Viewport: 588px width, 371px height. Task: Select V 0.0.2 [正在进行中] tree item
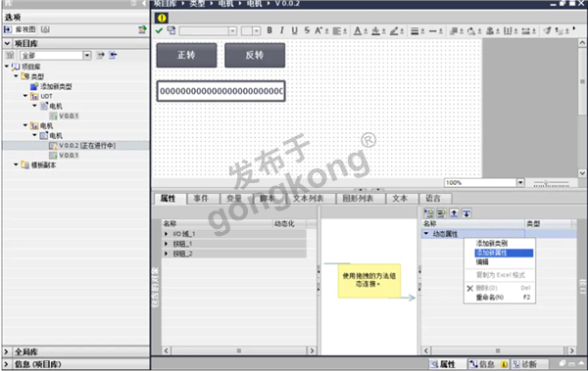(87, 146)
